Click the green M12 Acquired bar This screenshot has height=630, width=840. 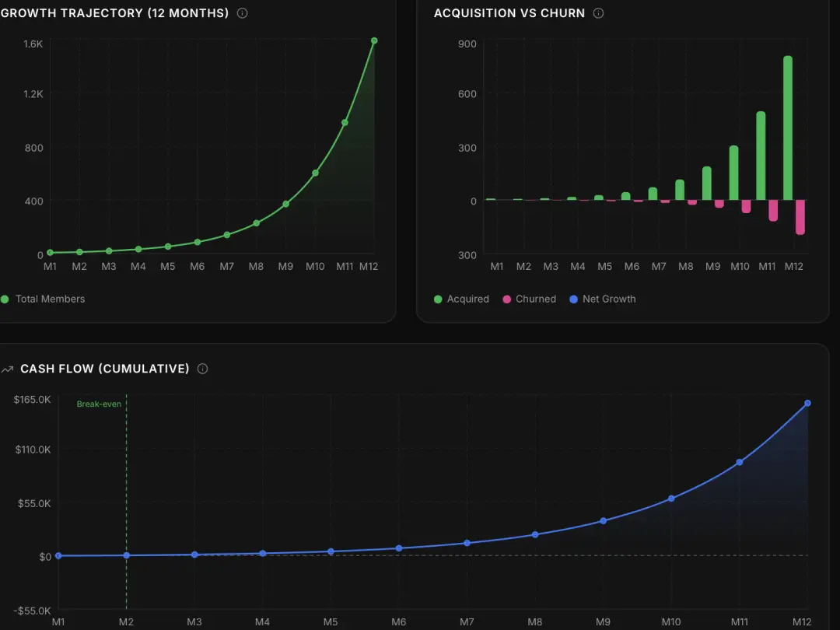[x=788, y=128]
